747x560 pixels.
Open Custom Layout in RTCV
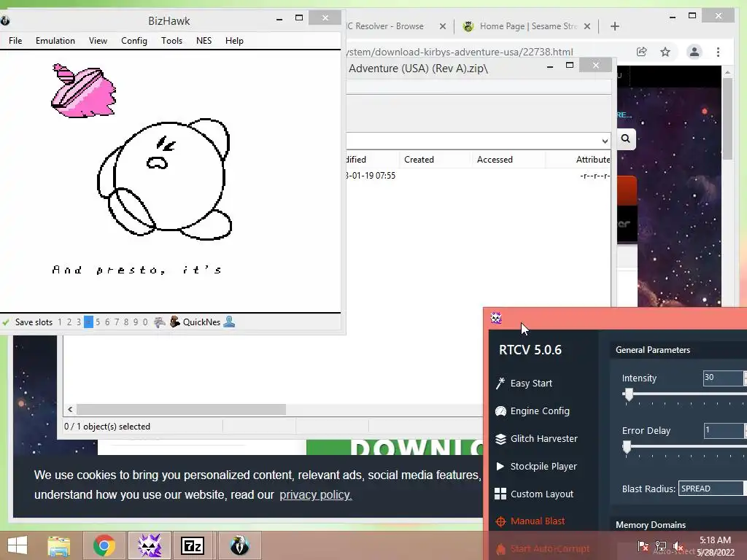point(534,494)
